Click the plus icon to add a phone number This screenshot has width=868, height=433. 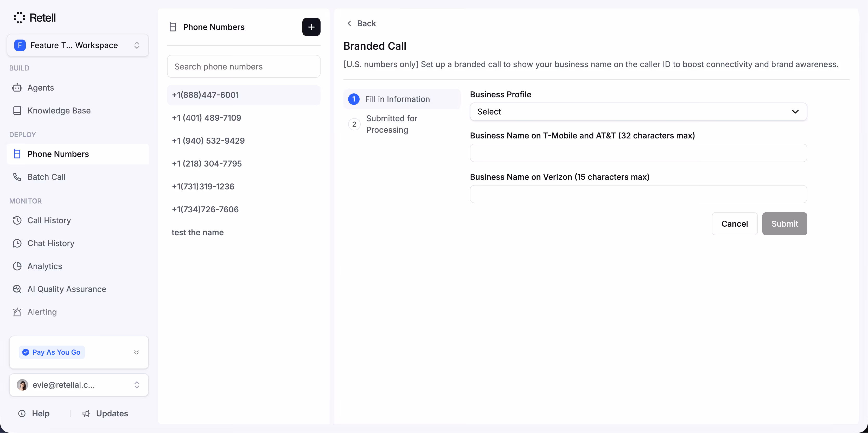tap(311, 27)
